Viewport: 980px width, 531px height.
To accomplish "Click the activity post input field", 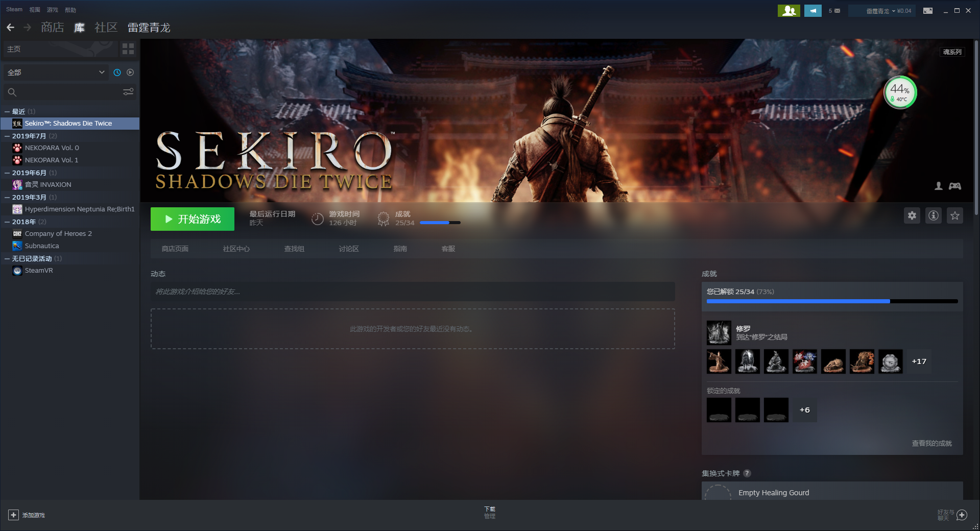I will point(413,292).
